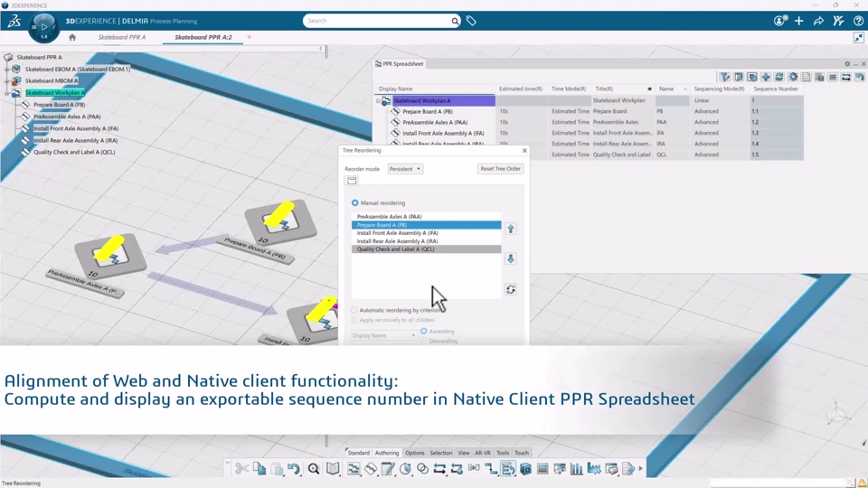Click the overlapping circles icon in bottom toolbar

point(422,469)
